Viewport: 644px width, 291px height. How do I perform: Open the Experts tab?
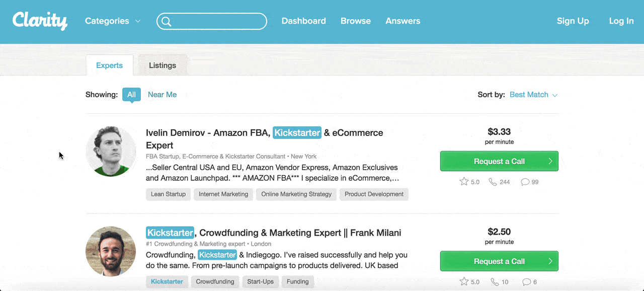point(109,65)
